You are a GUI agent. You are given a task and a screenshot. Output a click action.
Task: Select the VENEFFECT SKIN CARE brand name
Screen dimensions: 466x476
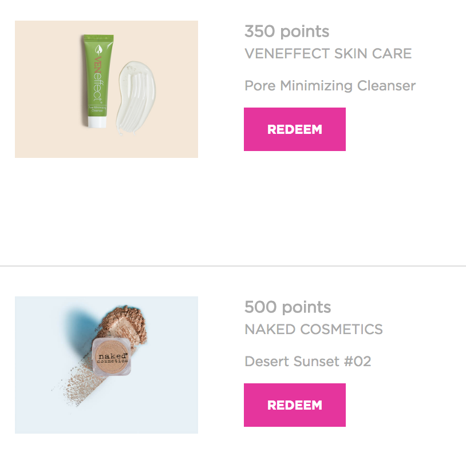point(328,54)
